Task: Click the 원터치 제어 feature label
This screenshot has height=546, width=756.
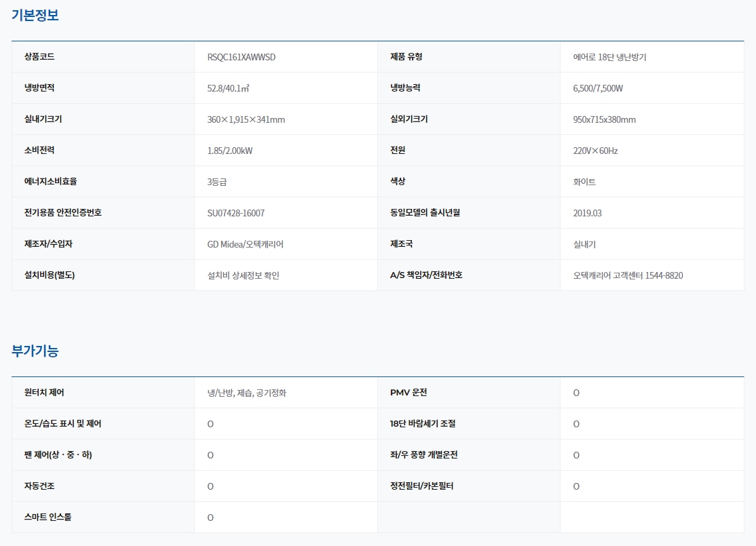Action: coord(44,393)
